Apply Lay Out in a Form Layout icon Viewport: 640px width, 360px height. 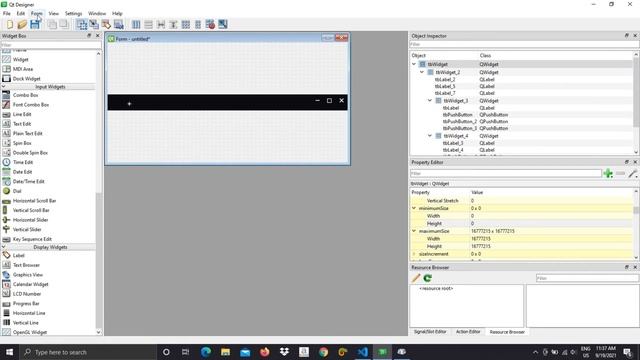click(198, 24)
